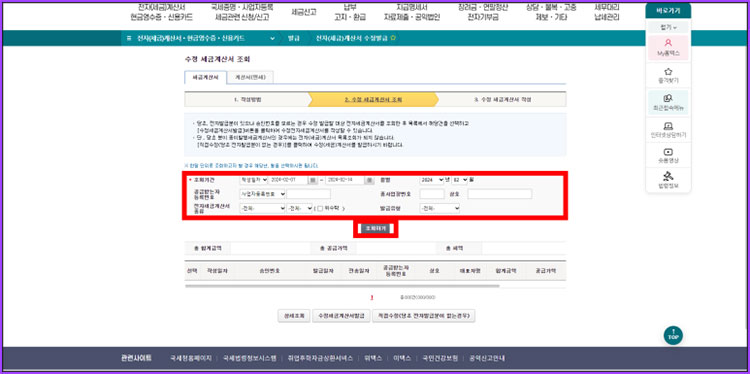Open the 지급명세서 자료제출·공익법인 top menu

(412, 12)
